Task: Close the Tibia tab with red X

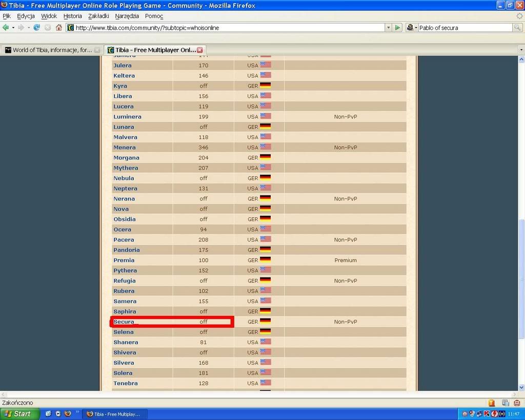Action: 200,50
